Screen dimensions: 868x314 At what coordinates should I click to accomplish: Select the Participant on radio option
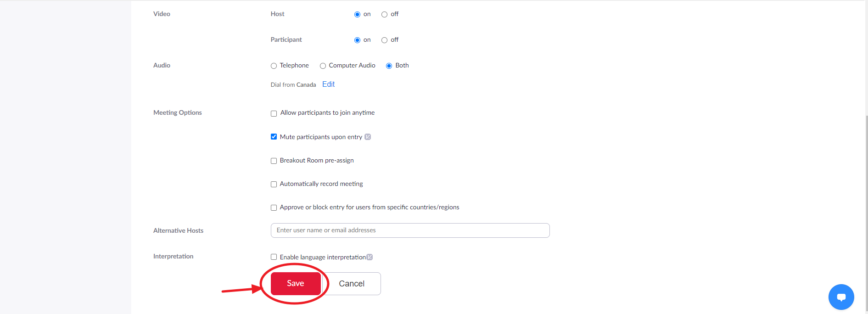(x=357, y=40)
